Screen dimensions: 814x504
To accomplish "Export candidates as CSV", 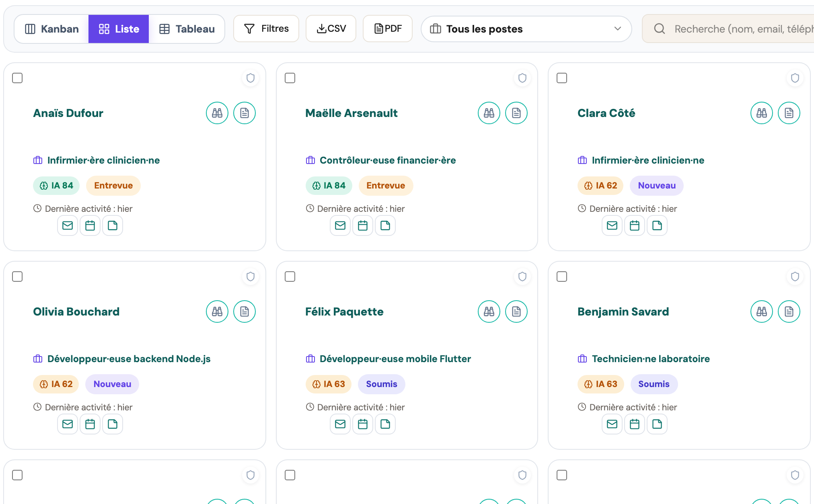I will 331,29.
